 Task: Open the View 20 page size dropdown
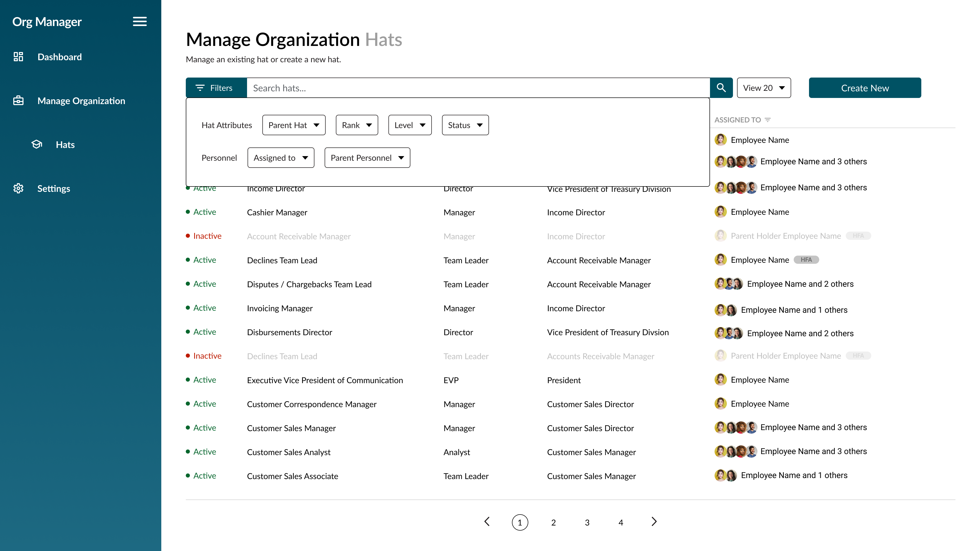764,88
